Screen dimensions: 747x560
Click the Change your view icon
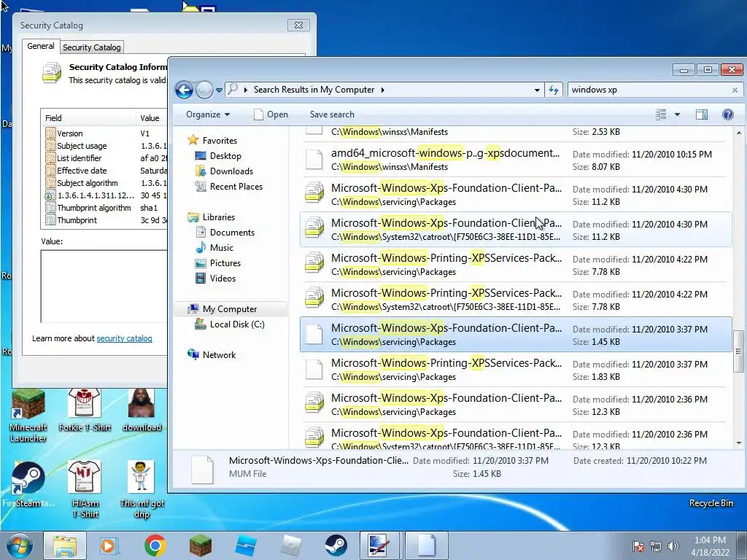click(x=661, y=114)
